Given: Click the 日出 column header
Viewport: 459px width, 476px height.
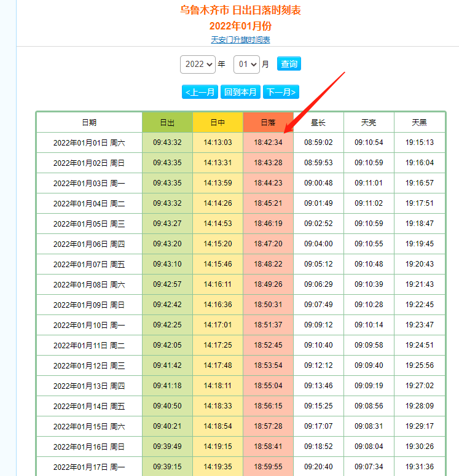Looking at the screenshot, I should tap(167, 123).
